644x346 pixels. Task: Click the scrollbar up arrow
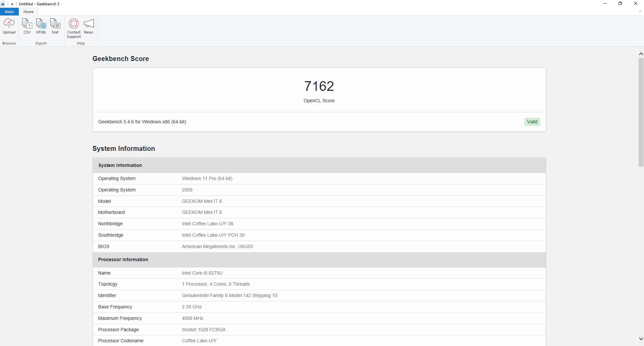641,54
